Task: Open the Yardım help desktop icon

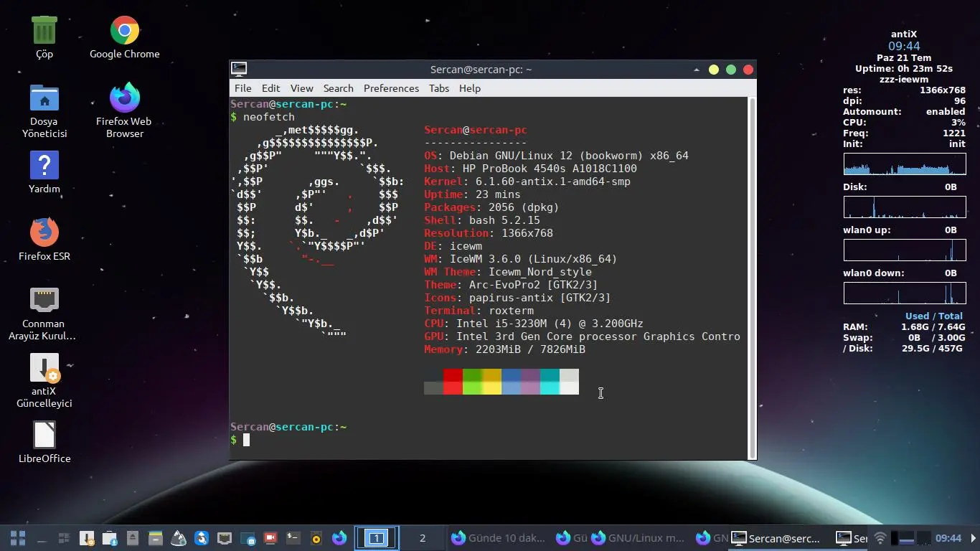Action: pyautogui.click(x=44, y=173)
